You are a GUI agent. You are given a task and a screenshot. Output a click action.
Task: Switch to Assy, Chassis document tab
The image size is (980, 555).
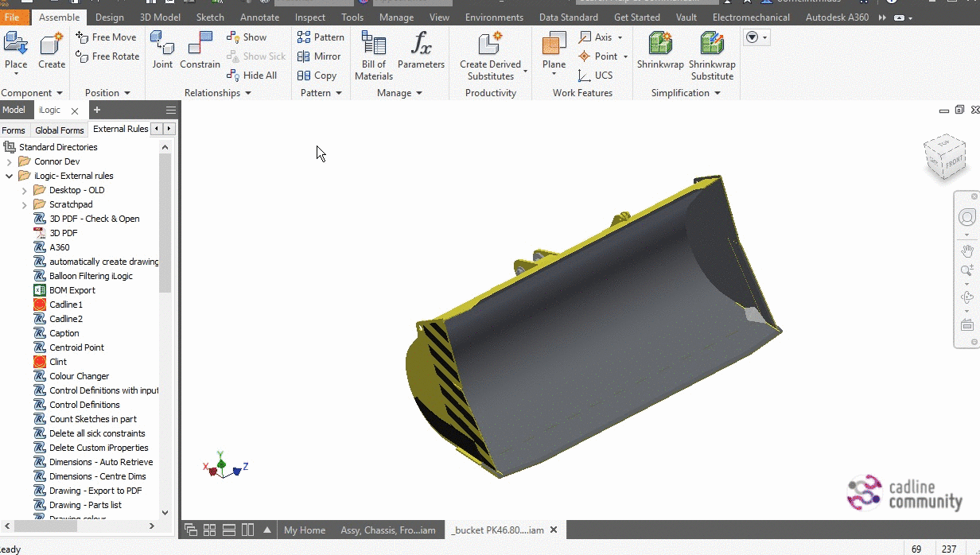pos(388,530)
